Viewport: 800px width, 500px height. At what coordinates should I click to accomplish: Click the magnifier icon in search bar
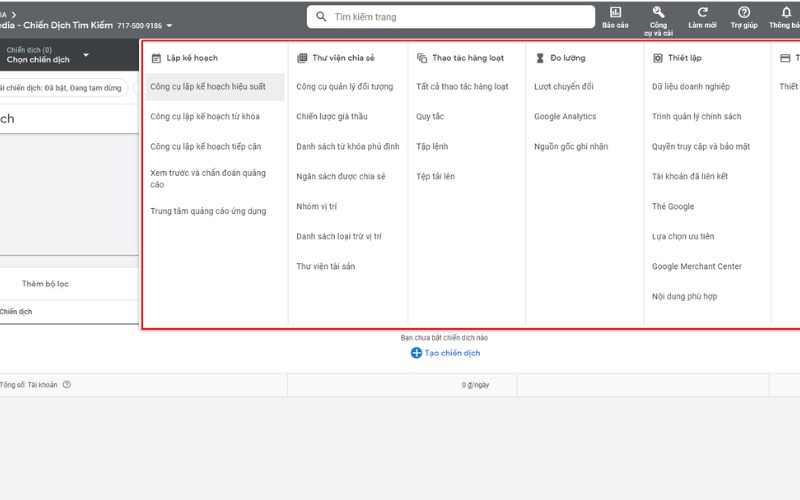pos(320,17)
